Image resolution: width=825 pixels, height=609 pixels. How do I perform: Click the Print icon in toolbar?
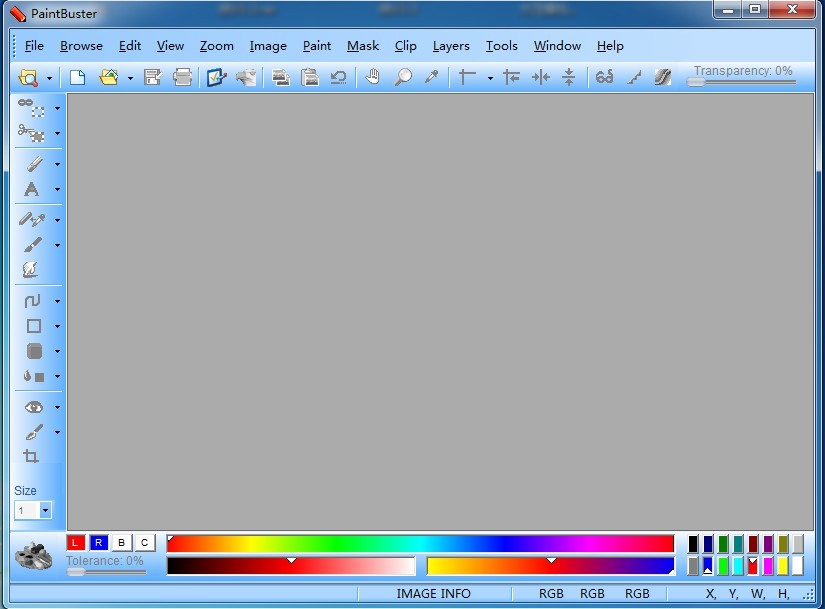tap(182, 77)
